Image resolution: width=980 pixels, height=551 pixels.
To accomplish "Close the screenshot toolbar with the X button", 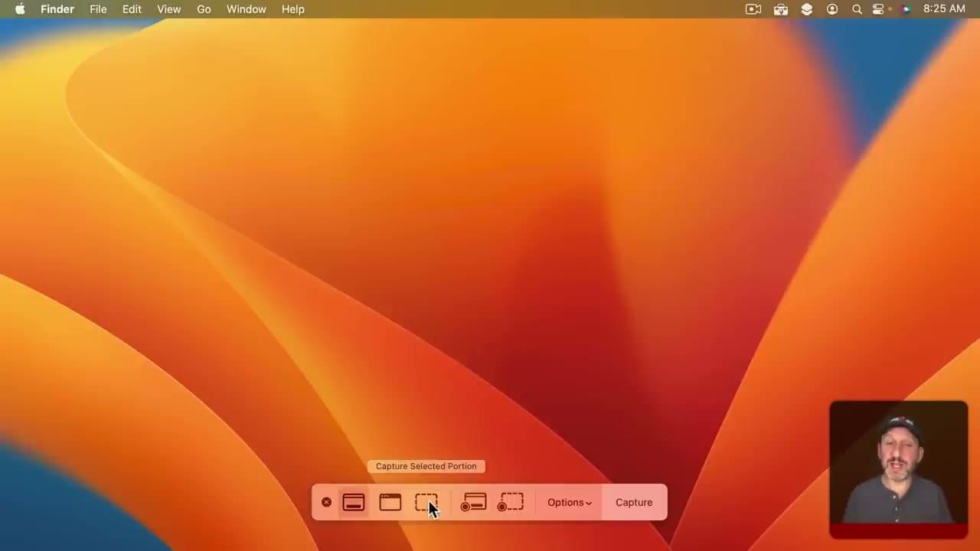I will 326,503.
